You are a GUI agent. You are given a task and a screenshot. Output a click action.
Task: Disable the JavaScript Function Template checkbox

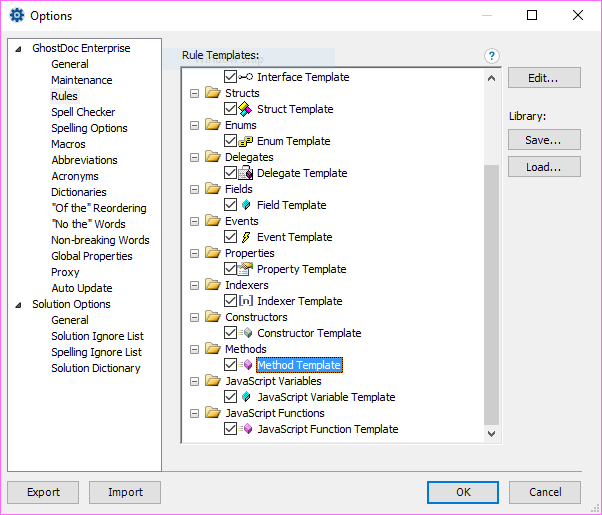[231, 429]
